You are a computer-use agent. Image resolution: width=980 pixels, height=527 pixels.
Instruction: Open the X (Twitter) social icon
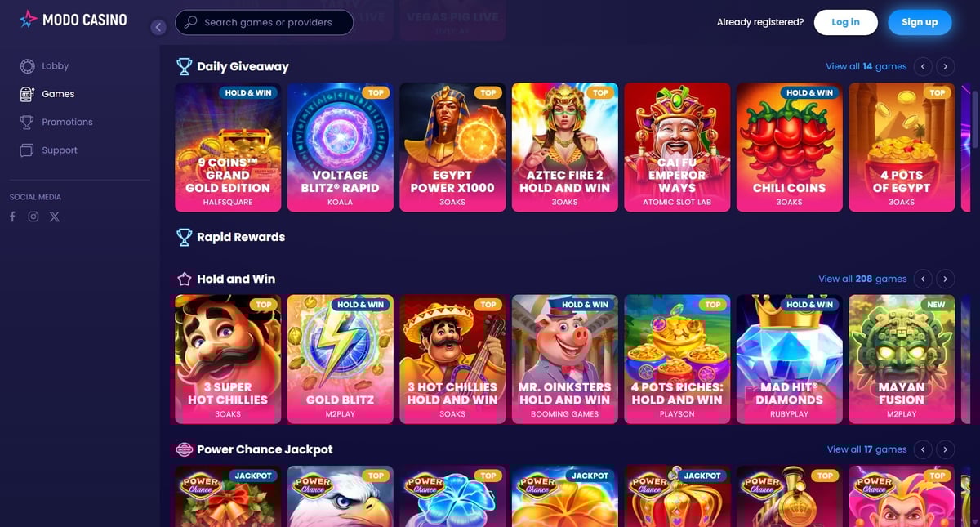click(55, 217)
